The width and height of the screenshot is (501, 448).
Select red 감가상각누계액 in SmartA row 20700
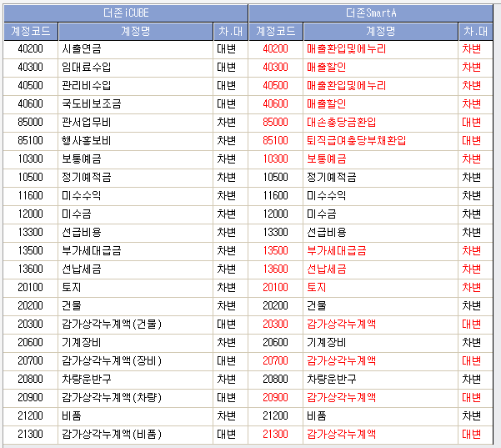[x=380, y=361]
